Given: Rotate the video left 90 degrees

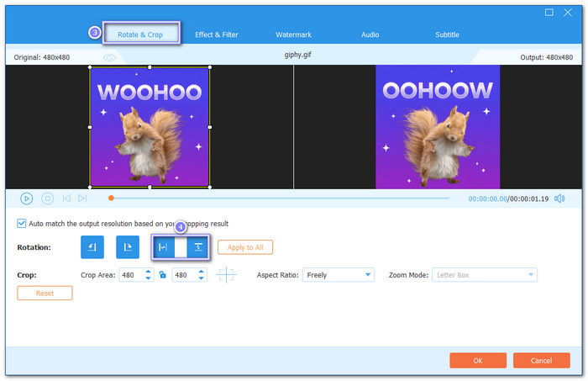Looking at the screenshot, I should (x=92, y=247).
